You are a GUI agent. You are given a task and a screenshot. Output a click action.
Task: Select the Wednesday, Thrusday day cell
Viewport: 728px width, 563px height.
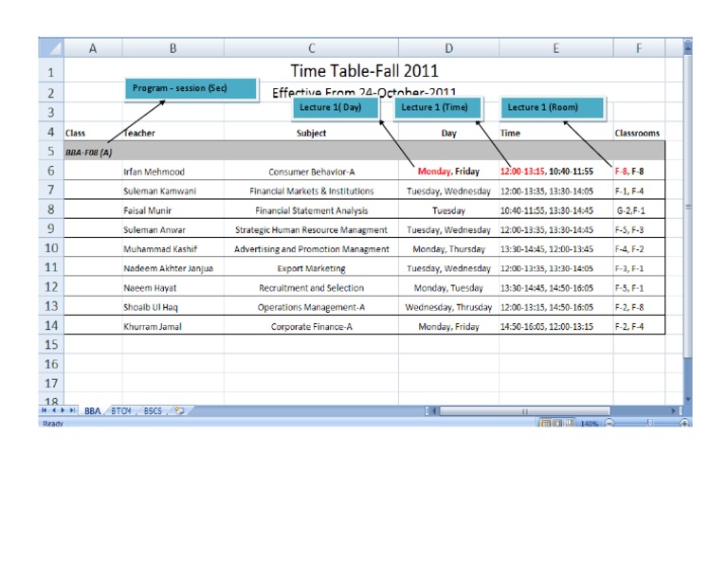pos(448,307)
